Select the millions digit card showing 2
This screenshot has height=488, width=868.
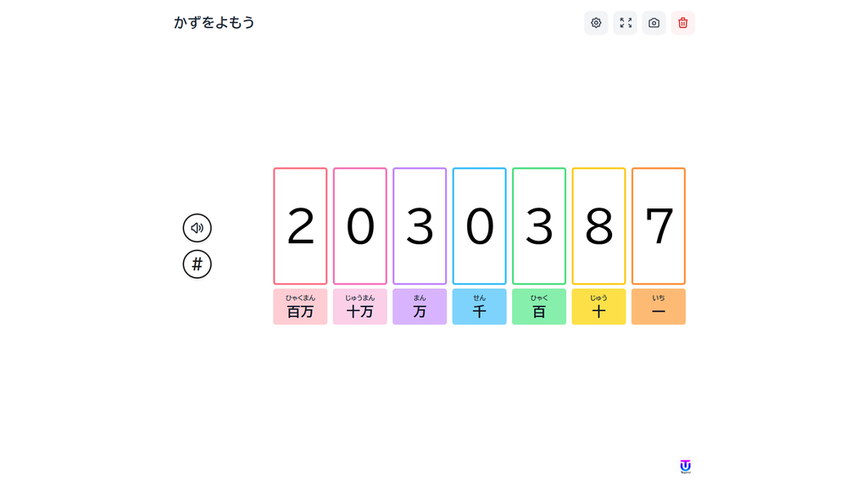pyautogui.click(x=300, y=226)
